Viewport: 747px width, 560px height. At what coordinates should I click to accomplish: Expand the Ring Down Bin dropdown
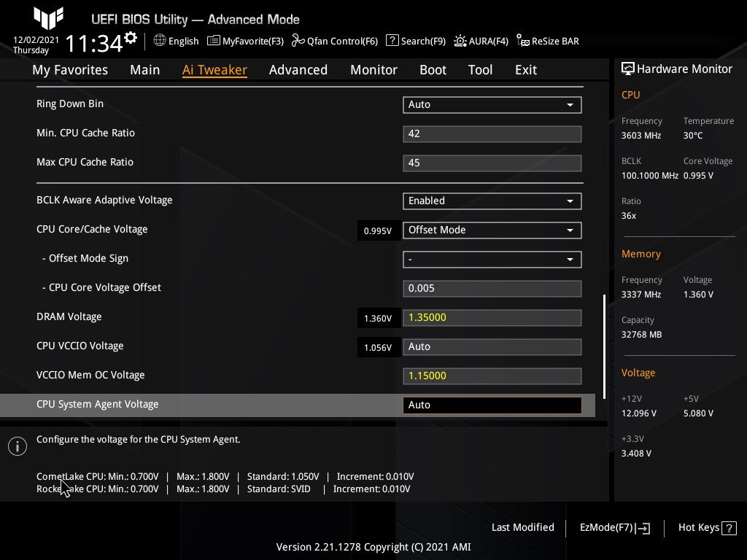(492, 105)
